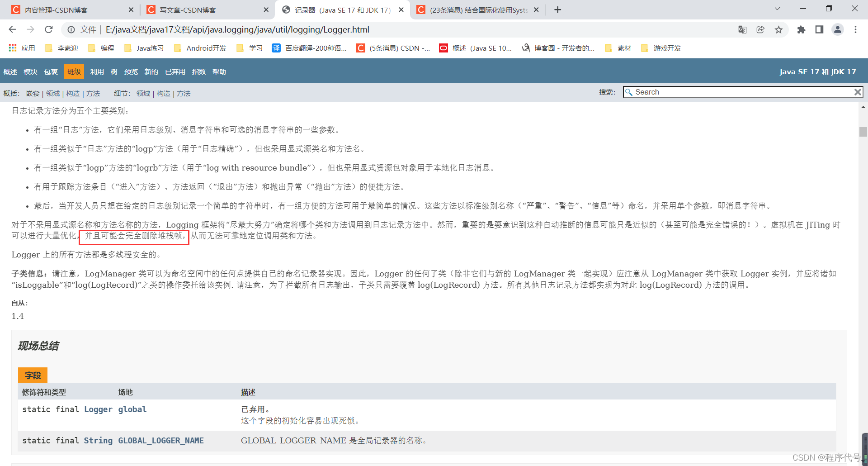The image size is (868, 466).
Task: Jump to summary 方法 method link
Action: [93, 93]
